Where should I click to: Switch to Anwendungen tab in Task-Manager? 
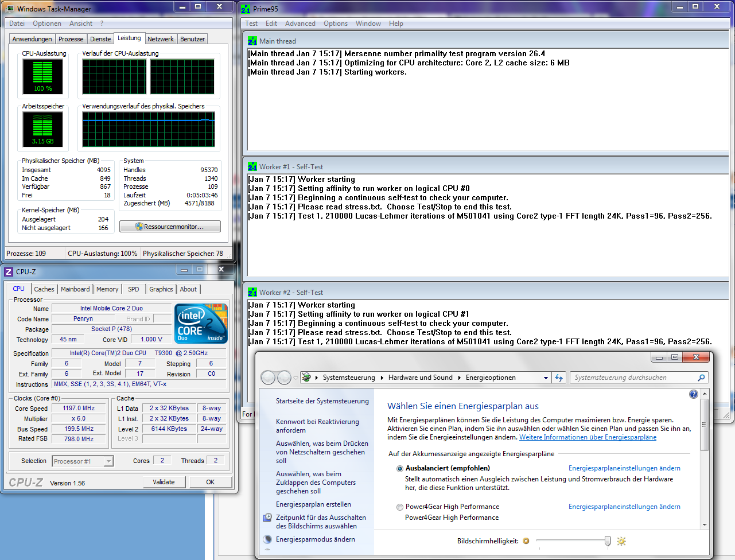(x=32, y=39)
